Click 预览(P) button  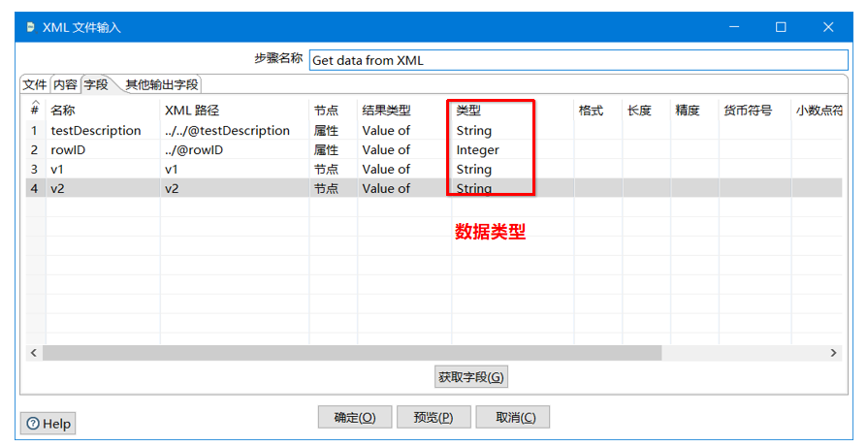(x=434, y=417)
